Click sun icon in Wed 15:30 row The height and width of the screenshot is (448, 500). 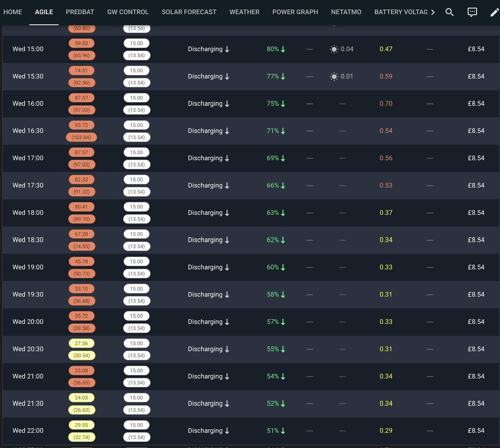[334, 76]
